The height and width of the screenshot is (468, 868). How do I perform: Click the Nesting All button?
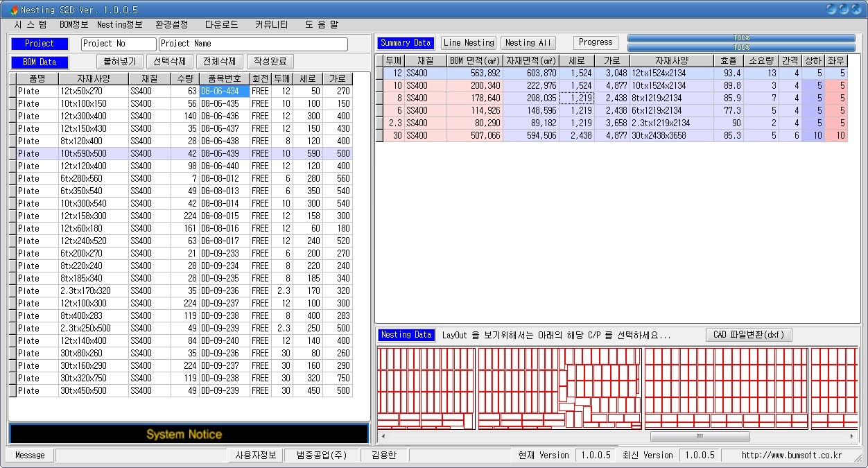(528, 43)
